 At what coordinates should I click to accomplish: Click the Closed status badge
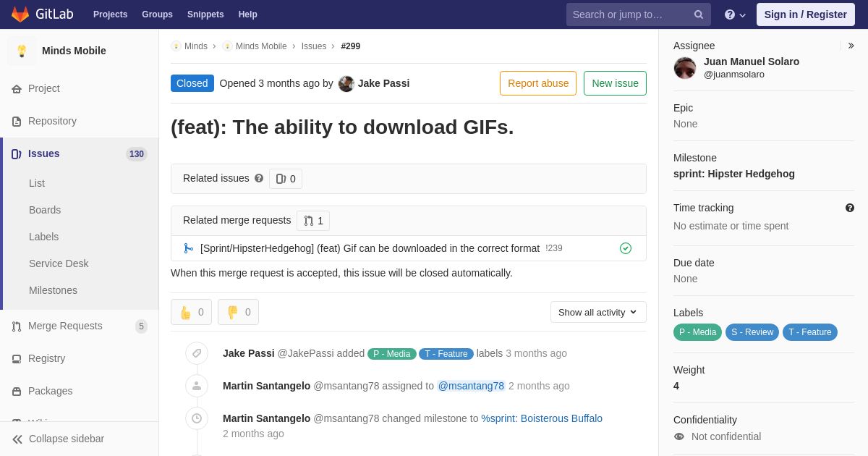pyautogui.click(x=192, y=83)
